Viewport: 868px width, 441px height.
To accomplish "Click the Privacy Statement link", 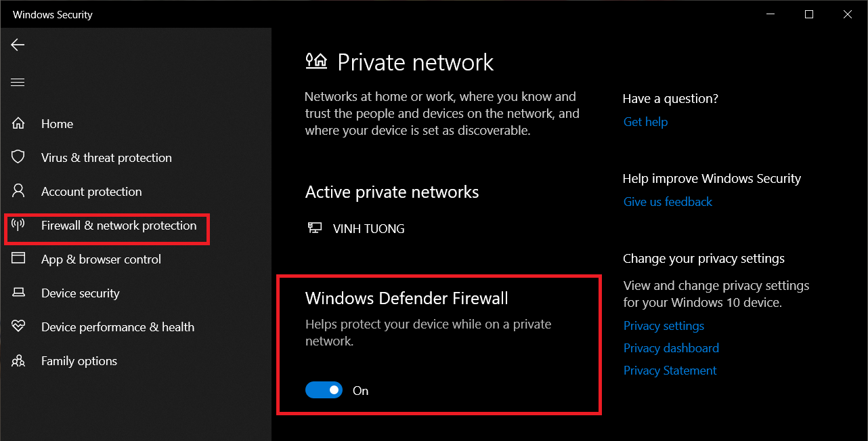I will click(x=670, y=371).
